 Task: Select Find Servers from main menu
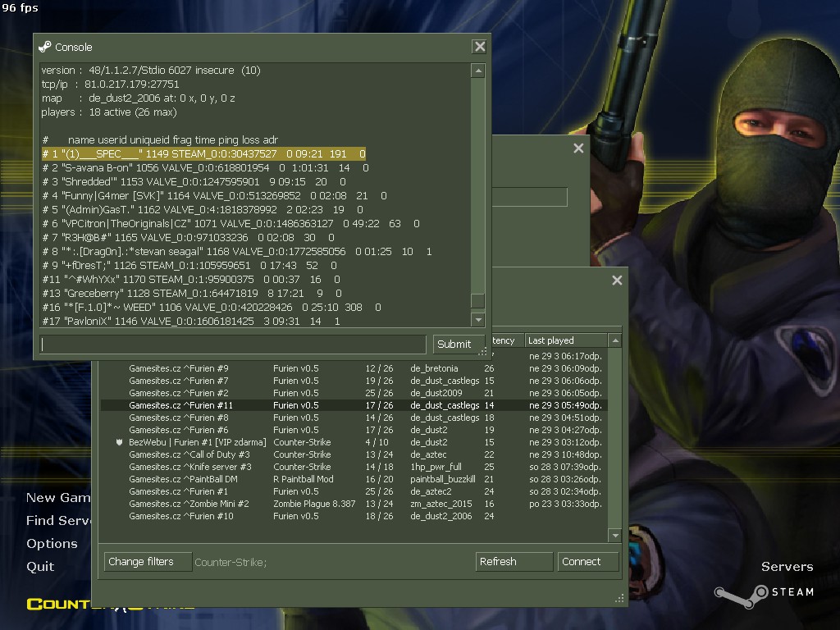[58, 520]
